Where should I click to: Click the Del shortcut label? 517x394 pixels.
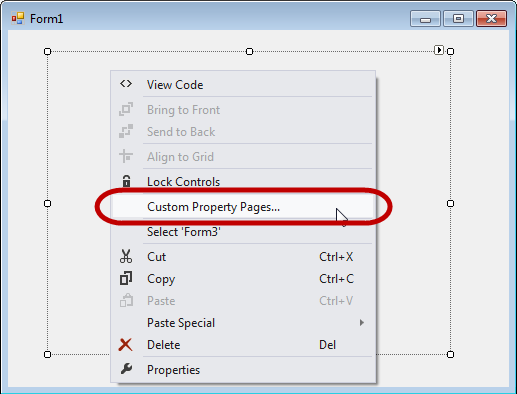(x=327, y=345)
